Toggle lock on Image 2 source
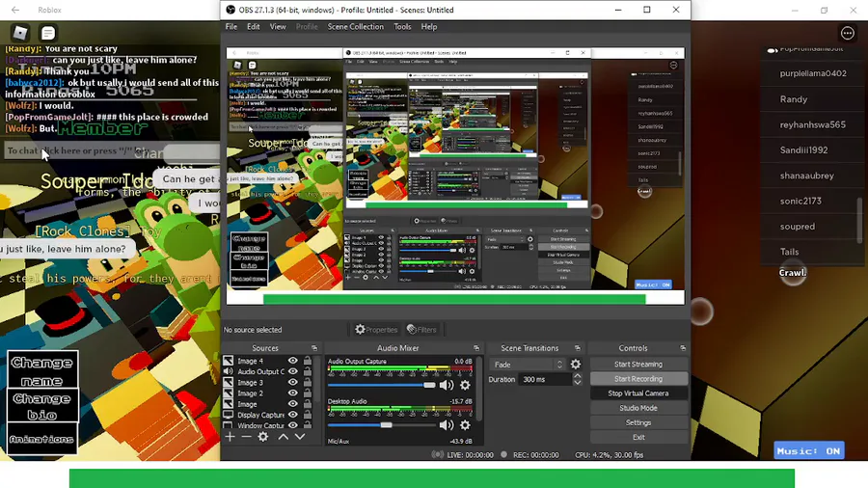The image size is (868, 488). 308,393
